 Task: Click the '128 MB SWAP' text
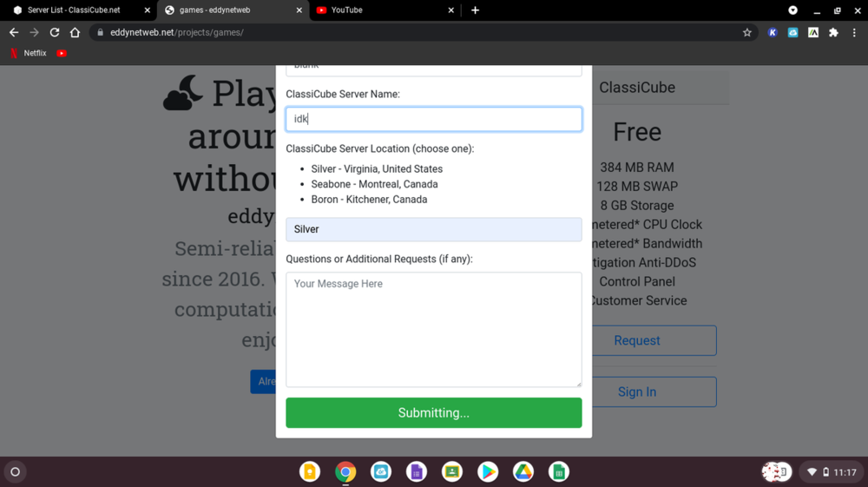637,187
